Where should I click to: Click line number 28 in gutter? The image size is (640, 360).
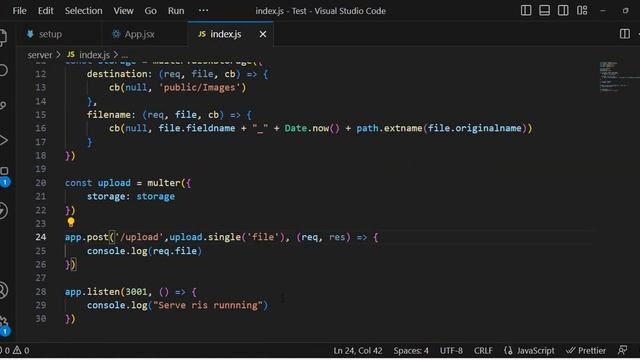(x=40, y=291)
